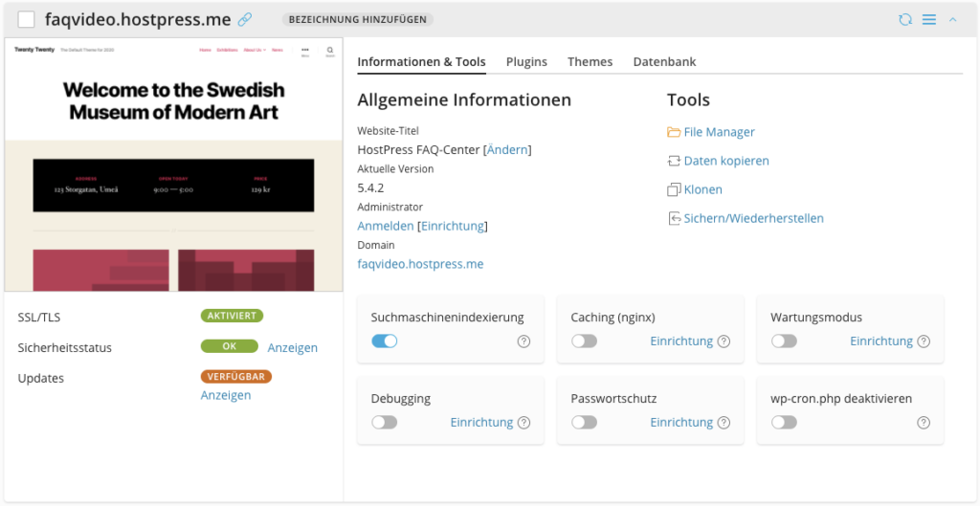Turn on the Passwortschutz toggle
The height and width of the screenshot is (506, 980).
pyautogui.click(x=585, y=422)
